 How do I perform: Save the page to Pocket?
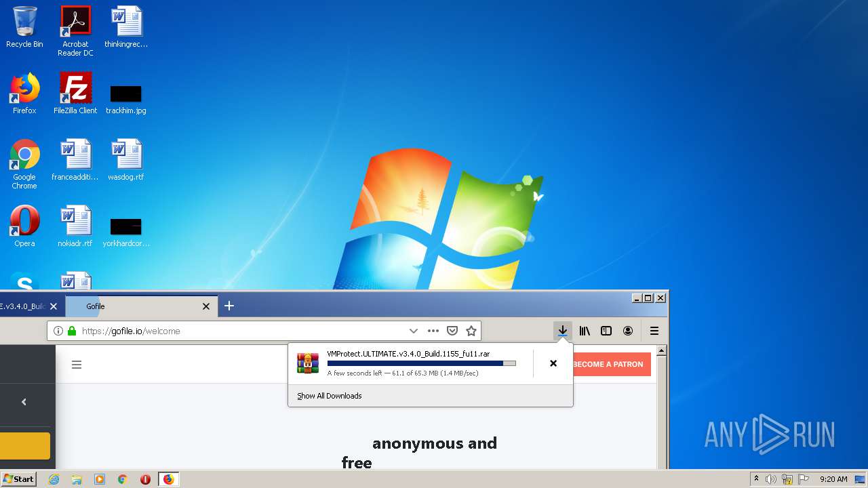coord(452,331)
